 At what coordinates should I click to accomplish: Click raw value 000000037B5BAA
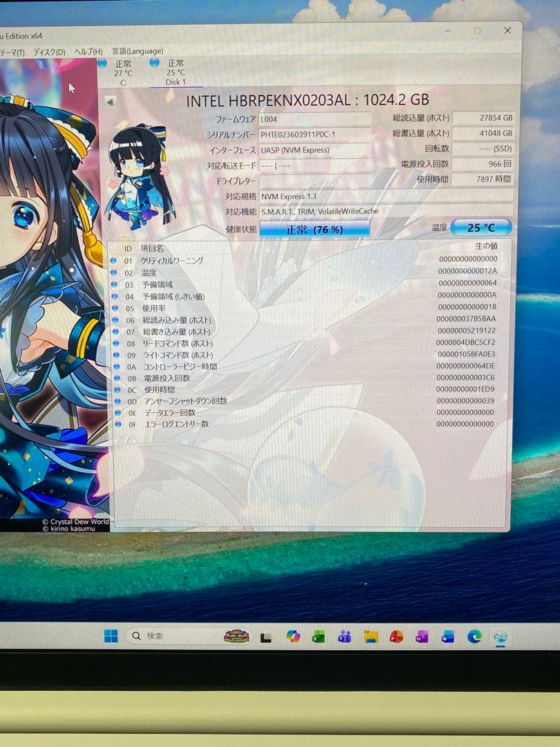point(466,319)
